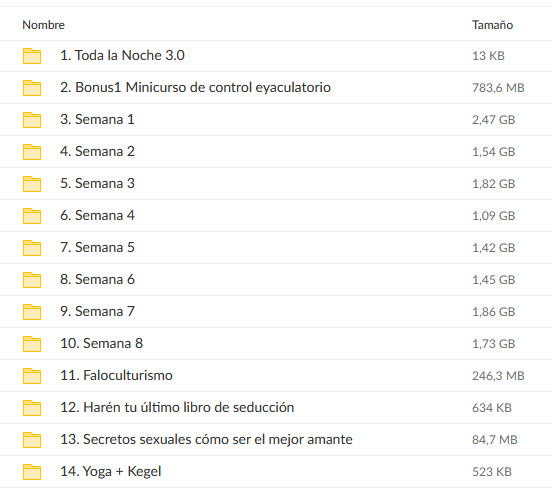The image size is (552, 497).
Task: Open '8. Semana 6' folder name
Action: pos(97,279)
